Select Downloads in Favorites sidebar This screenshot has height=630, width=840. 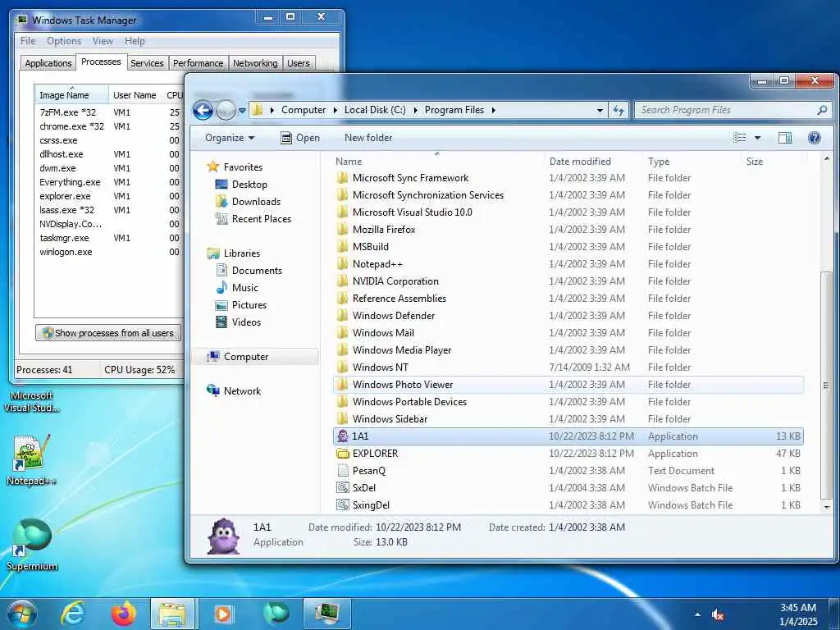(256, 202)
